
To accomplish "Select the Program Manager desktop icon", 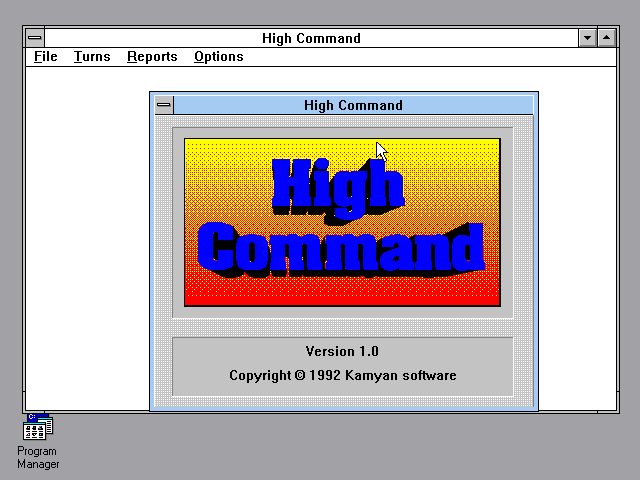I will (x=38, y=428).
